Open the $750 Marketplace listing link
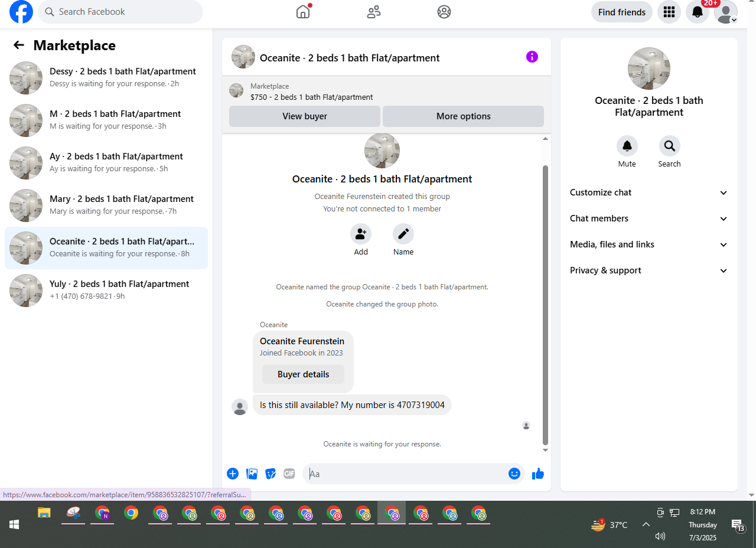Viewport: 756px width, 548px height. coord(312,97)
